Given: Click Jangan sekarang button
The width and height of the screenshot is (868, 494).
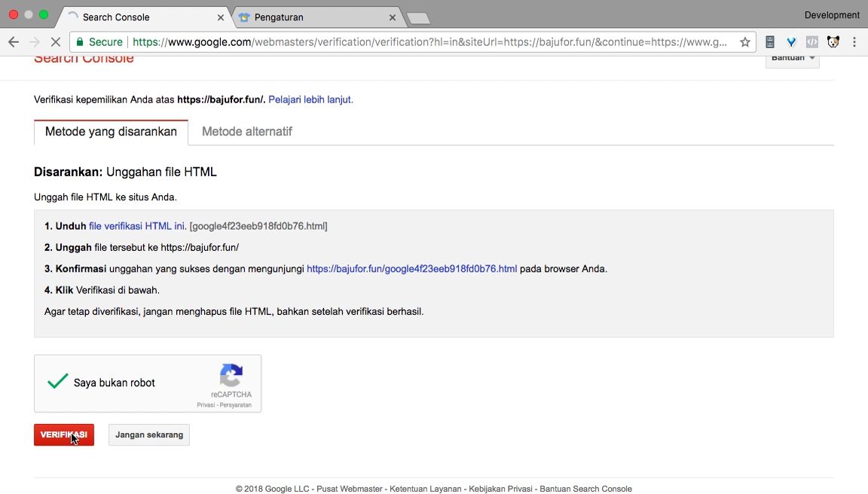Looking at the screenshot, I should point(149,435).
